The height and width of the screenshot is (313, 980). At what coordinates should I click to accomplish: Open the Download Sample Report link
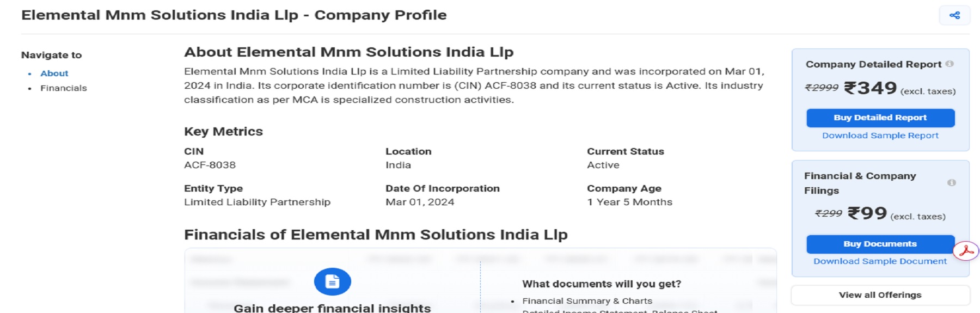[880, 136]
